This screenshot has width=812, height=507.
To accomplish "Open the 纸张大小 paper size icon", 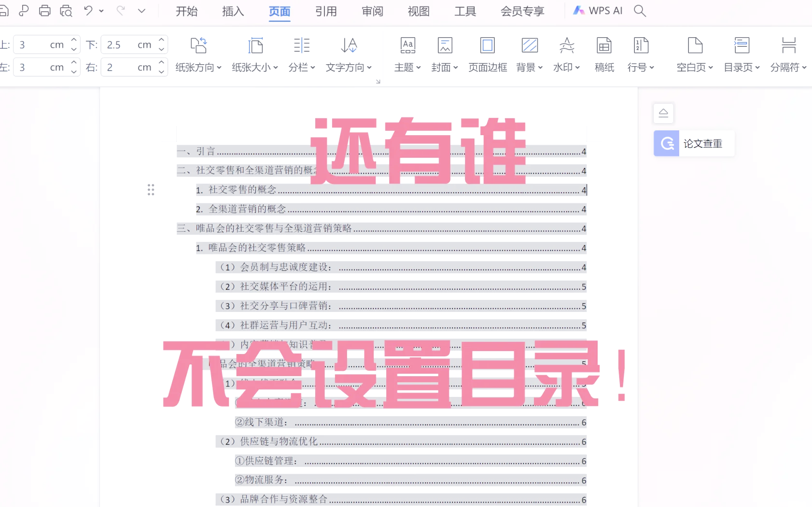I will tap(255, 45).
